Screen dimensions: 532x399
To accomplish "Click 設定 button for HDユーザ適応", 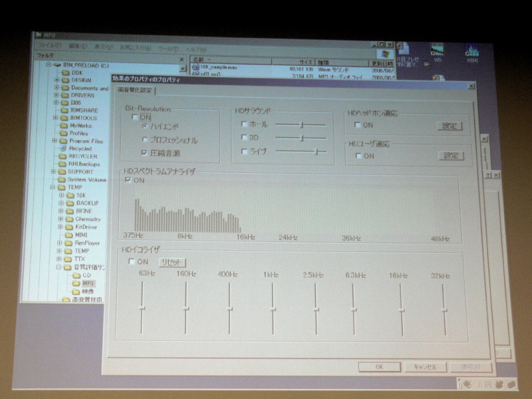I will [x=452, y=156].
